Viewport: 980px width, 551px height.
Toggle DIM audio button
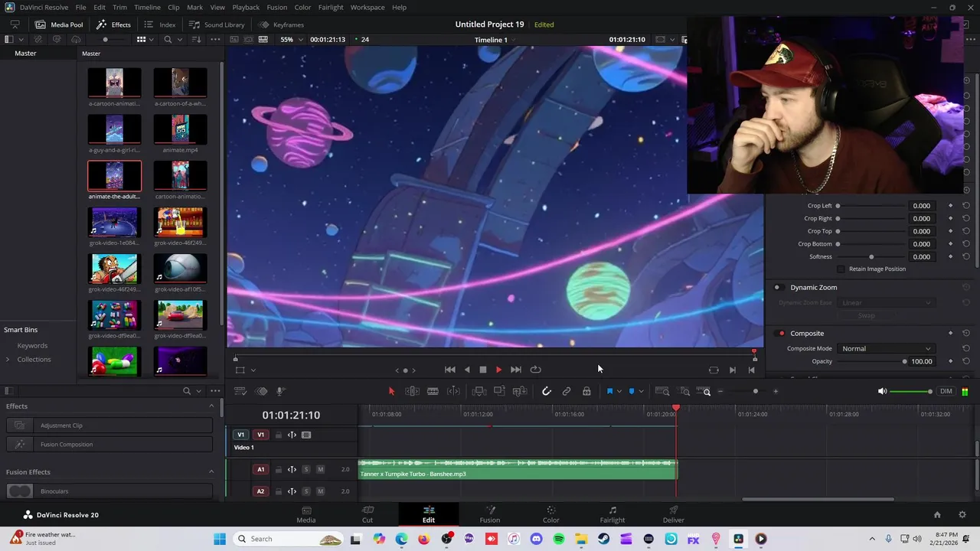click(946, 391)
